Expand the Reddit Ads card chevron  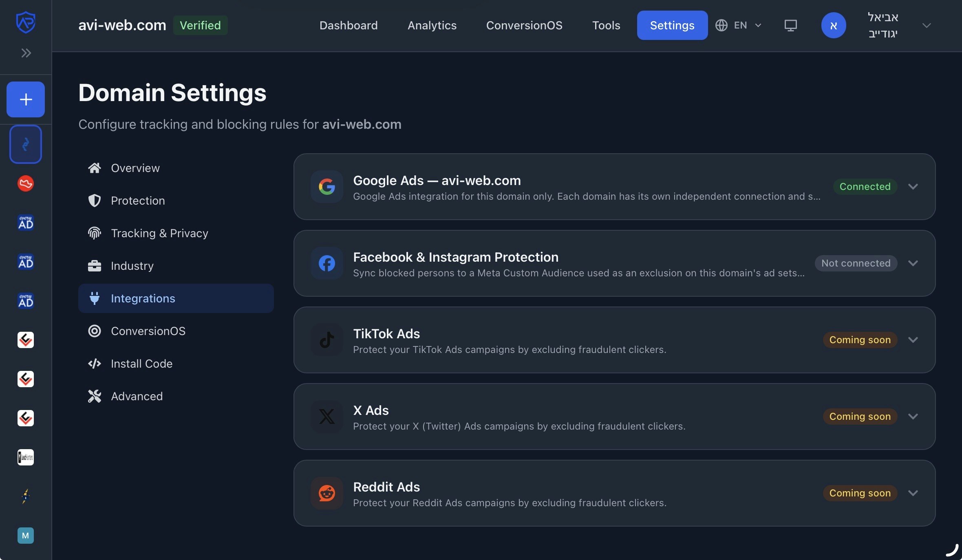(913, 493)
